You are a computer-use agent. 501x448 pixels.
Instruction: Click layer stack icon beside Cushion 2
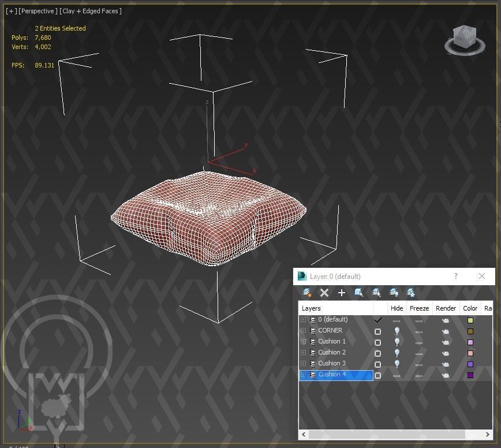point(312,353)
